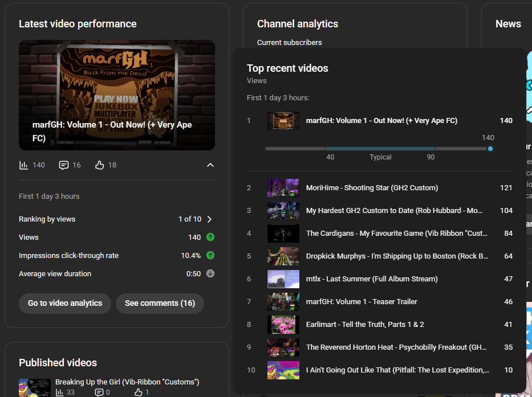Click the blue dot on typical views slider

click(490, 149)
